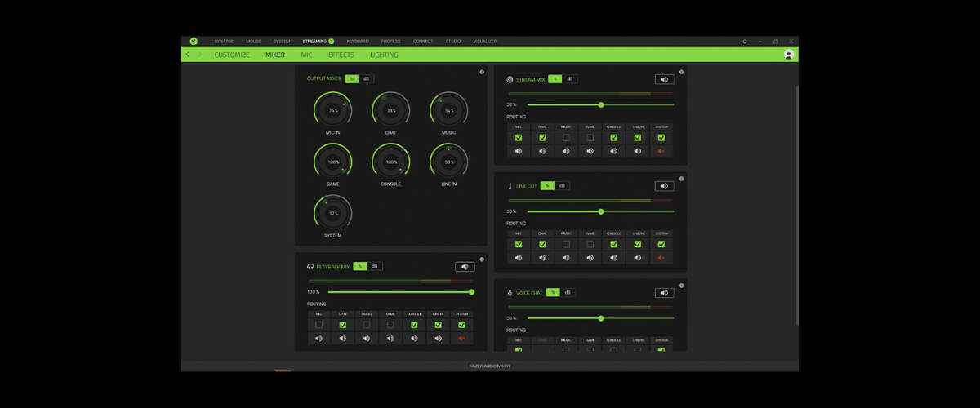Uncheck SYSTEM routing in Stream Mix
This screenshot has height=408, width=980.
[661, 138]
